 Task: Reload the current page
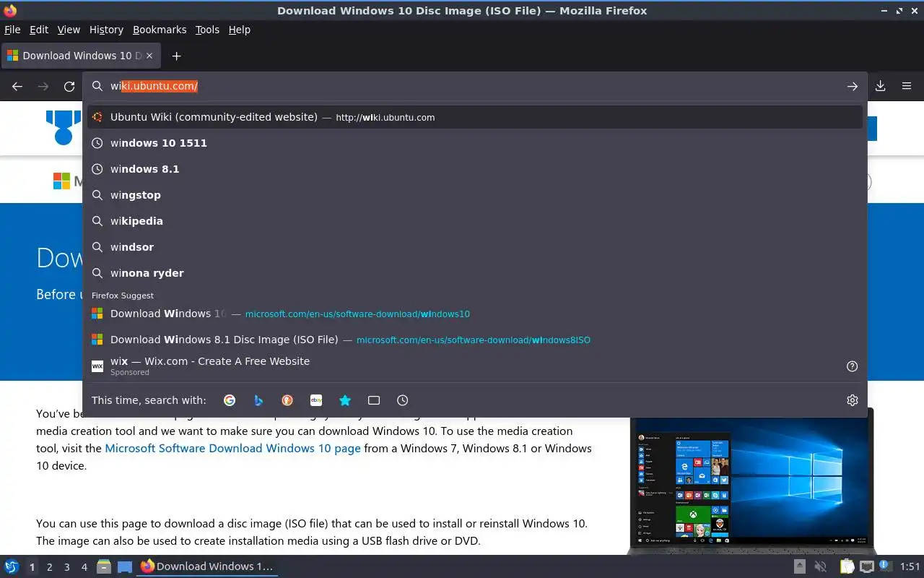coord(69,86)
